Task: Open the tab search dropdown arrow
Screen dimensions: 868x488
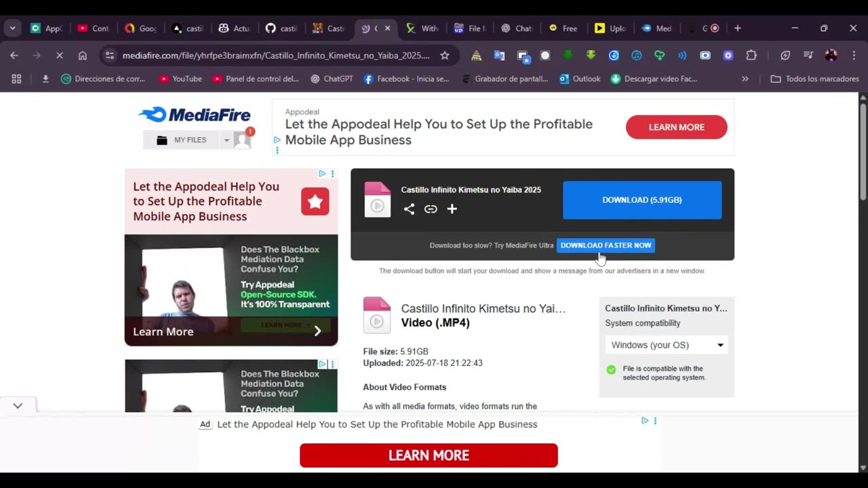Action: 12,28
